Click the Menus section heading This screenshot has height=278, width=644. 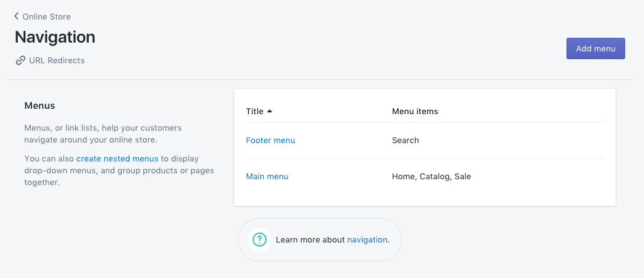[x=40, y=106]
